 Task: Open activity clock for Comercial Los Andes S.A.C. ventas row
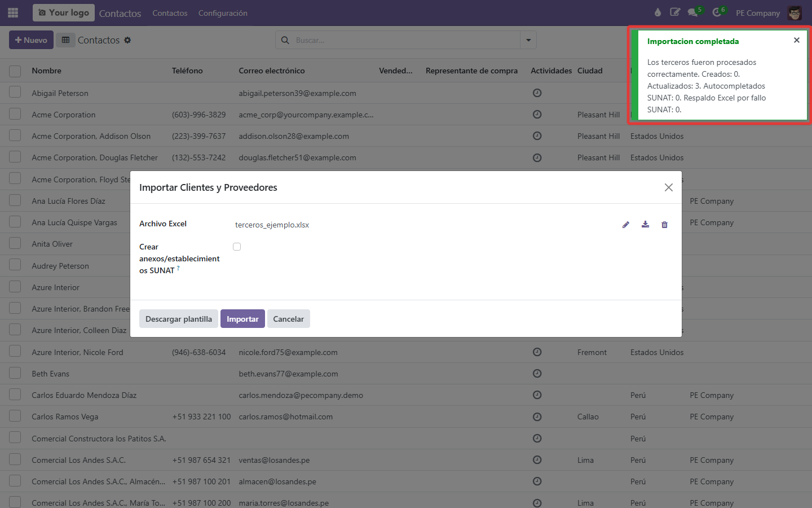(x=537, y=459)
